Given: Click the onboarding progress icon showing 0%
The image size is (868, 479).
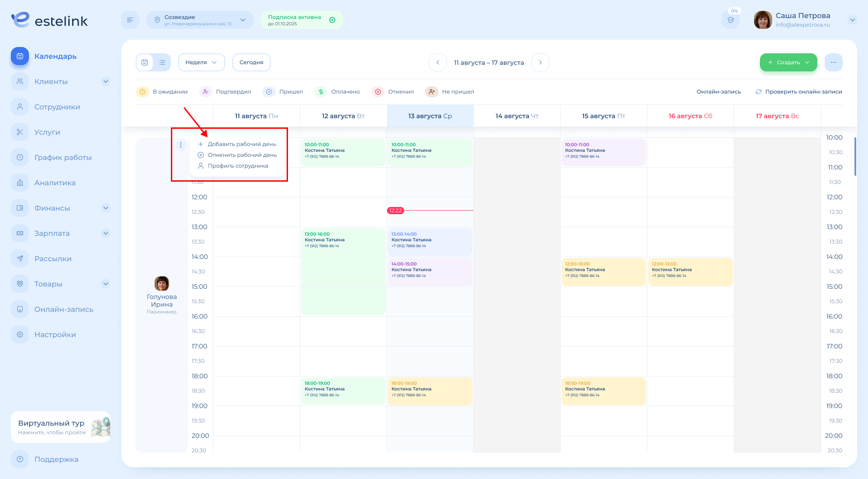Looking at the screenshot, I should (731, 20).
